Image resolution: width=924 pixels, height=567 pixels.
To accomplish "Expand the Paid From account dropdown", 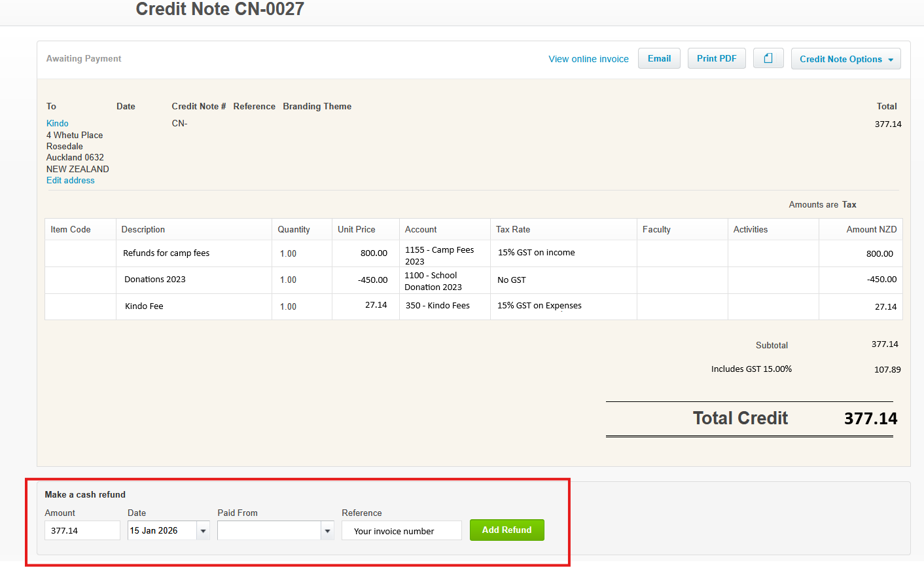I will pos(328,531).
